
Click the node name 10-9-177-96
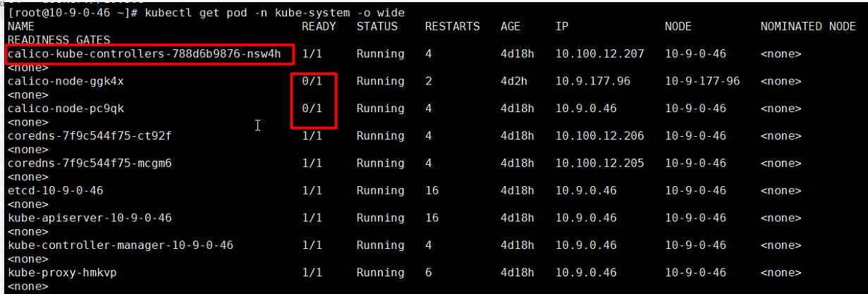tap(702, 82)
